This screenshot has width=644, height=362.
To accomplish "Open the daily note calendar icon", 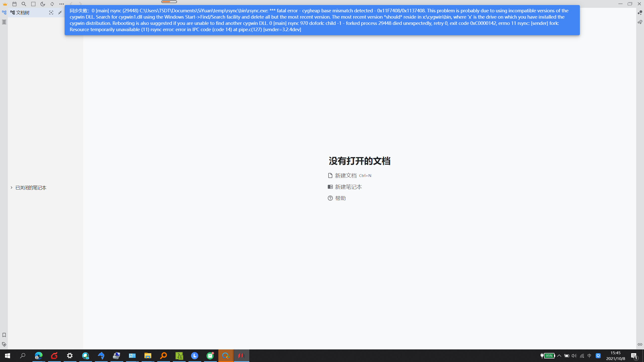I will pyautogui.click(x=14, y=4).
